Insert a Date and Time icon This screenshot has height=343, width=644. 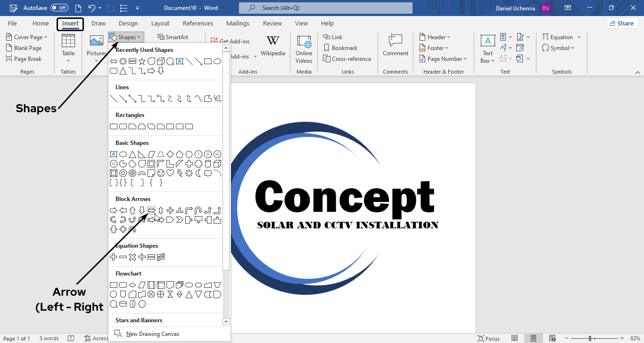click(x=520, y=48)
